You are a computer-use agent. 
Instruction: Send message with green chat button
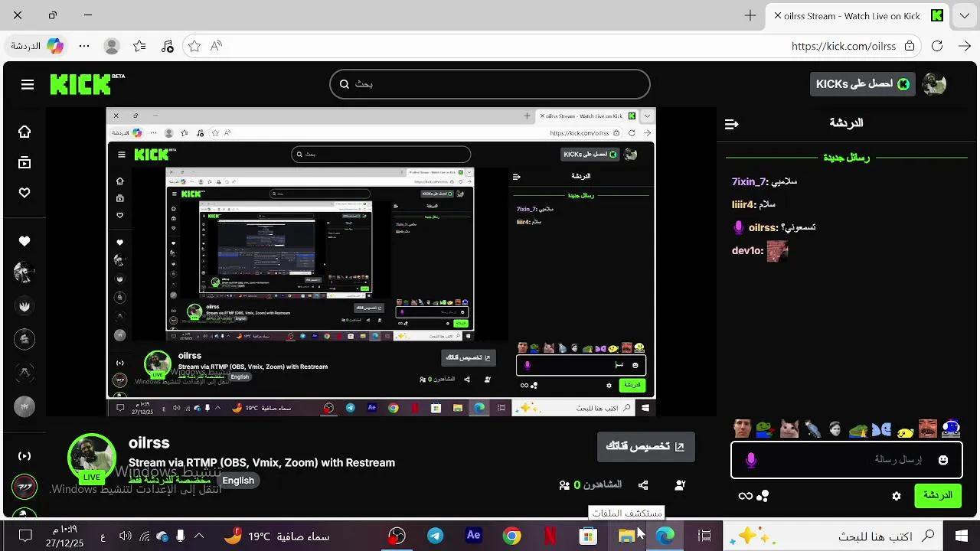pyautogui.click(x=937, y=495)
